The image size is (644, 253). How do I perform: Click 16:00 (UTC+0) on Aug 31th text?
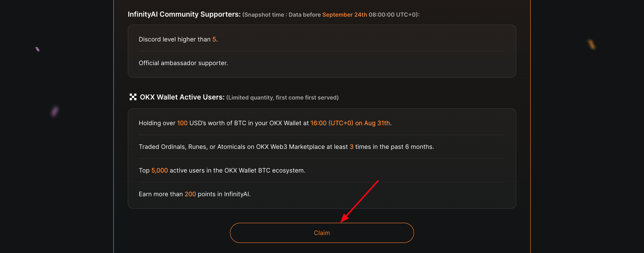[x=350, y=123]
